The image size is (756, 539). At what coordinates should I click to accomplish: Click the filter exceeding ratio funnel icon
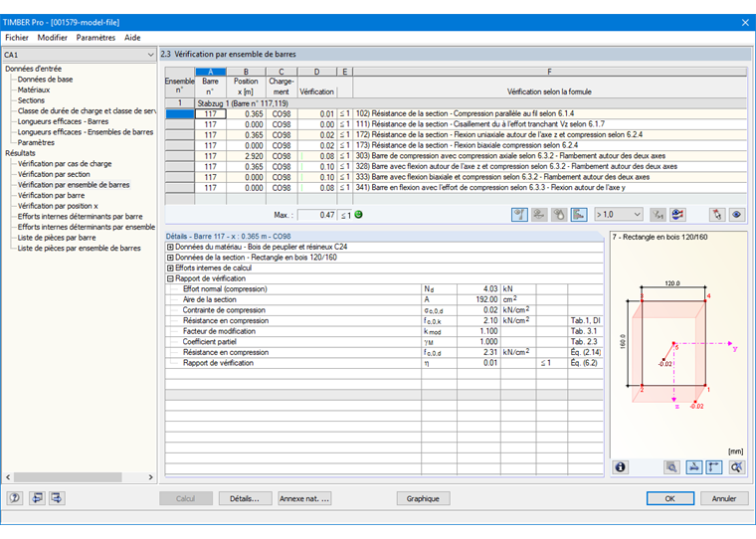658,215
